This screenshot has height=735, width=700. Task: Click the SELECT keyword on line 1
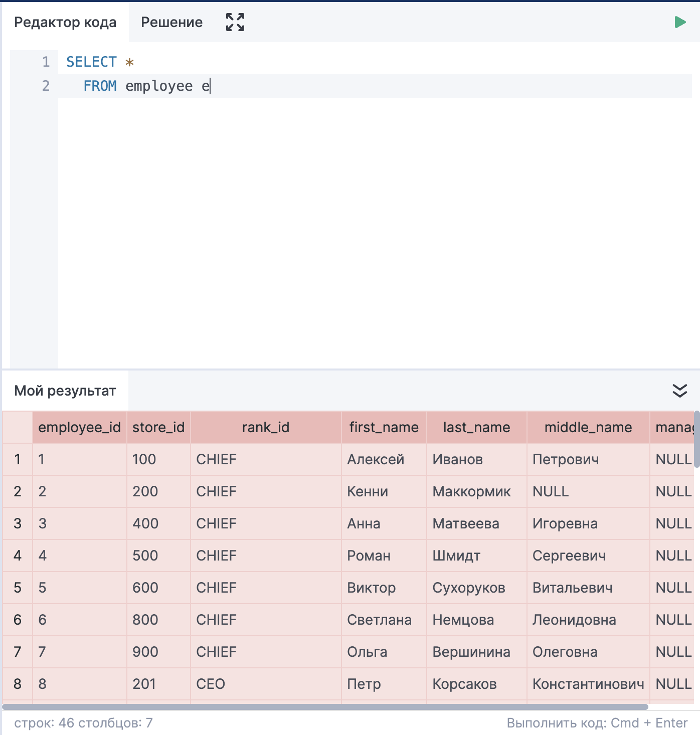click(x=91, y=62)
